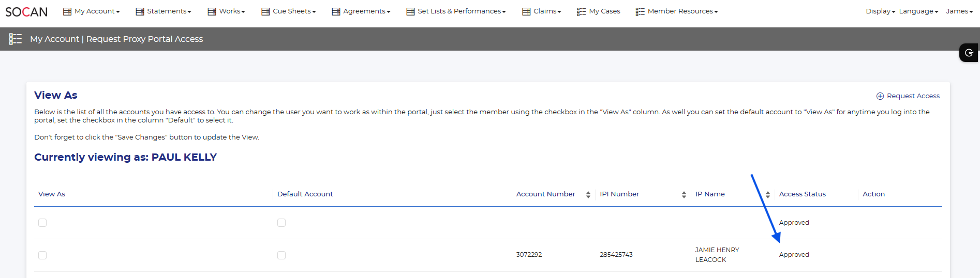Sort by Account Number arrows
980x278 pixels.
point(588,195)
